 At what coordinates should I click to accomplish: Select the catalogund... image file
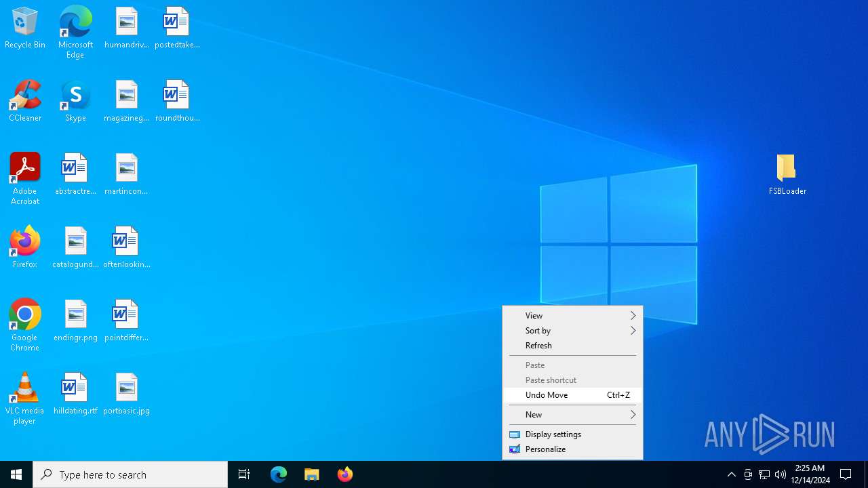tap(75, 248)
